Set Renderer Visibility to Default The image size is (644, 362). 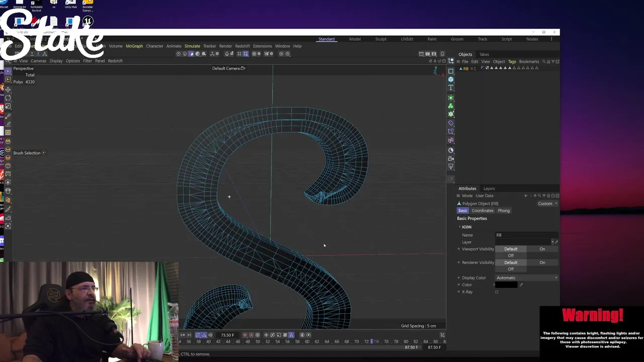[511, 262]
